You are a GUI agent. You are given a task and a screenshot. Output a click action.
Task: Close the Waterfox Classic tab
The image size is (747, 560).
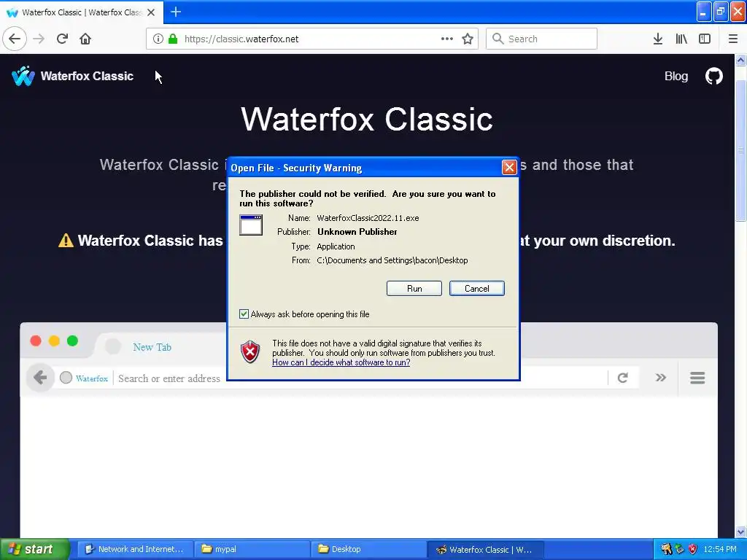click(x=151, y=12)
